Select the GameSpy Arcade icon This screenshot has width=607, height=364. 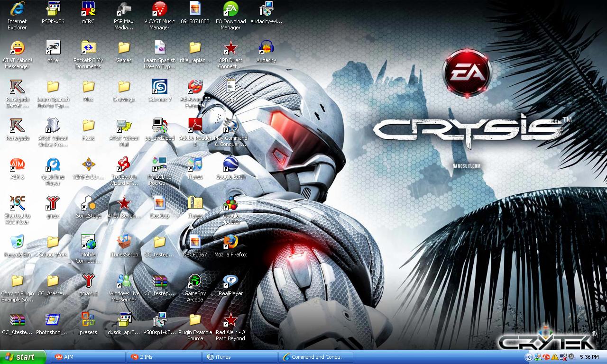[195, 281]
